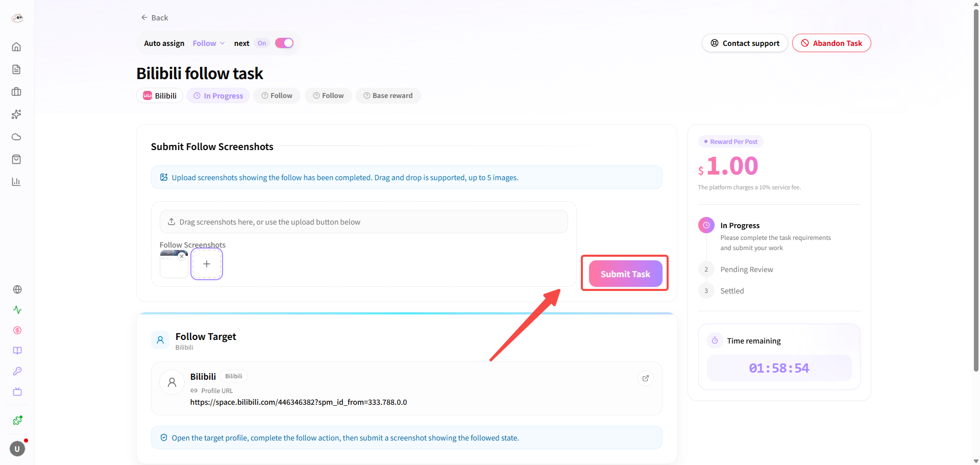Select the Bilibili platform tag under the title
The width and height of the screenshot is (980, 465).
click(x=160, y=95)
